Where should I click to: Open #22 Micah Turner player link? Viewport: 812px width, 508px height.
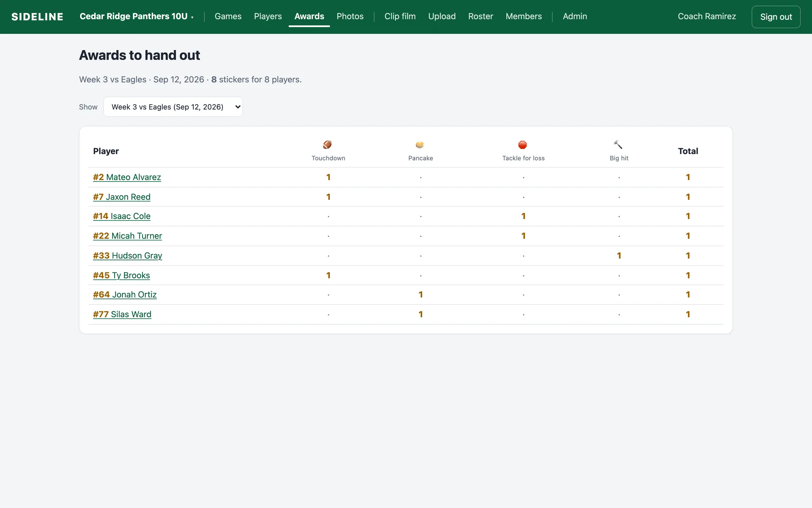click(x=127, y=236)
